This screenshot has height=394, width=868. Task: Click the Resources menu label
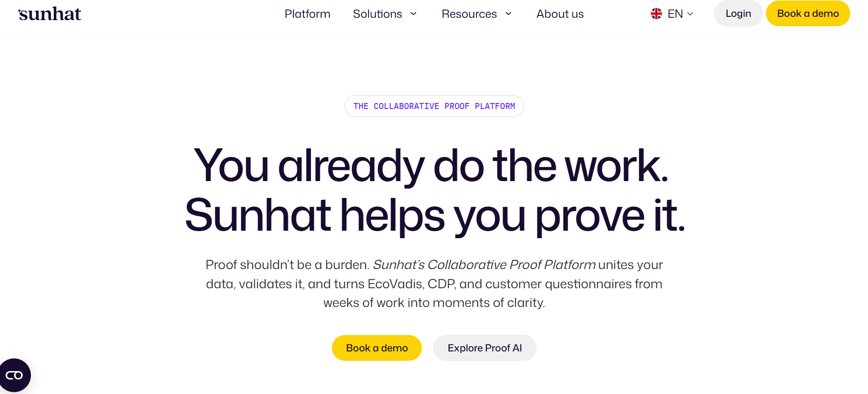click(x=469, y=14)
